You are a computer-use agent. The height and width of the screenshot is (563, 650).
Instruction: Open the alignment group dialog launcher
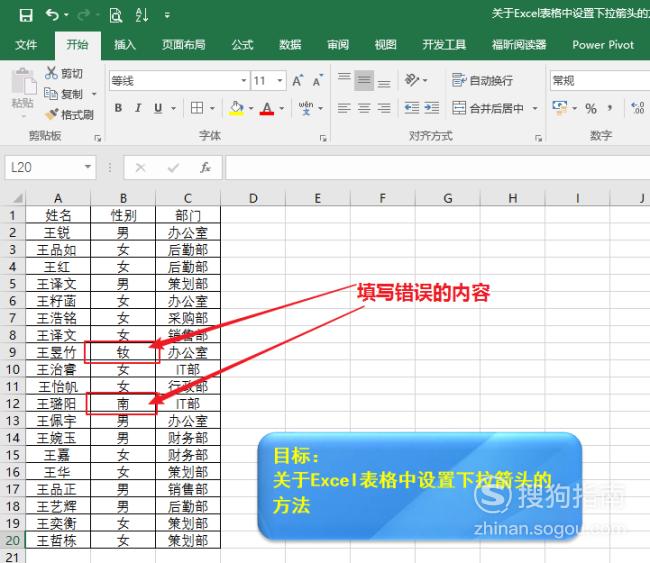(x=538, y=138)
